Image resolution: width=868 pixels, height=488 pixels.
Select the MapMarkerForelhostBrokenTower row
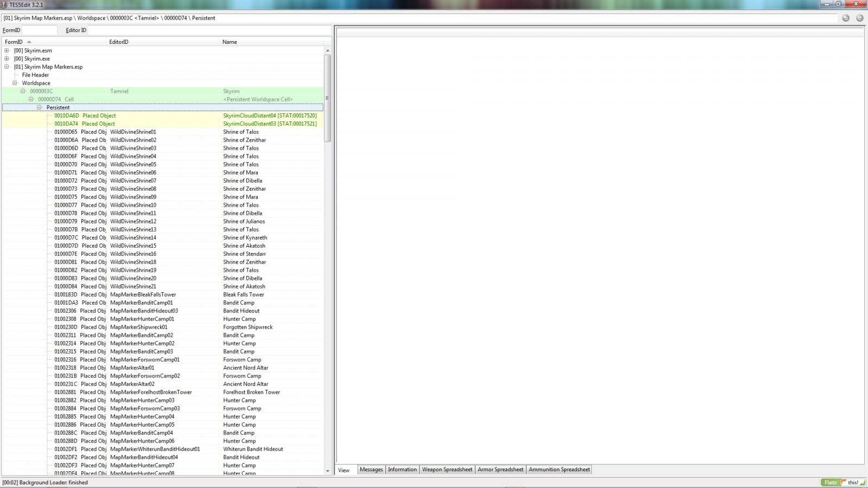pyautogui.click(x=163, y=392)
